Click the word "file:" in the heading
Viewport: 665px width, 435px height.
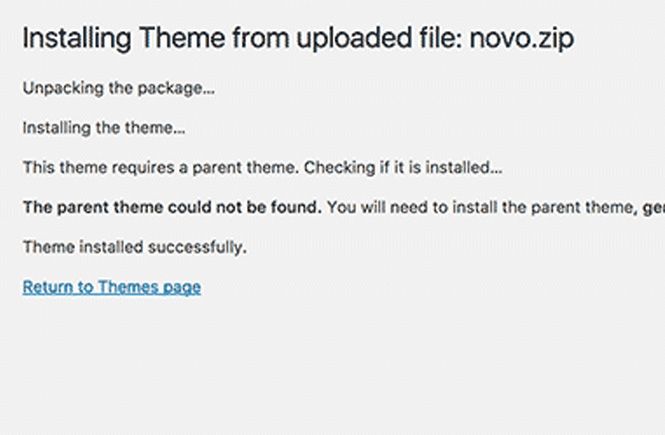(x=441, y=37)
